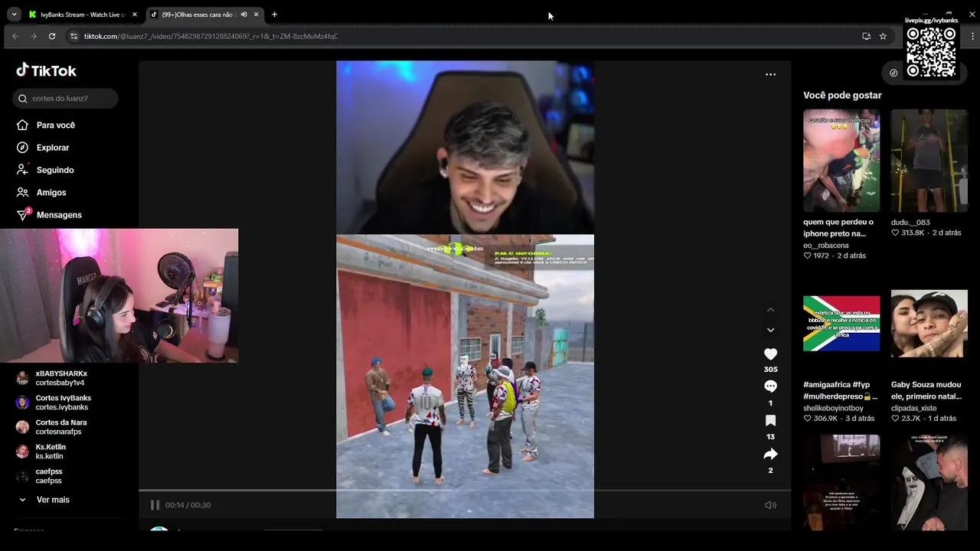Click shellikeboyinotboy username

pos(833,409)
